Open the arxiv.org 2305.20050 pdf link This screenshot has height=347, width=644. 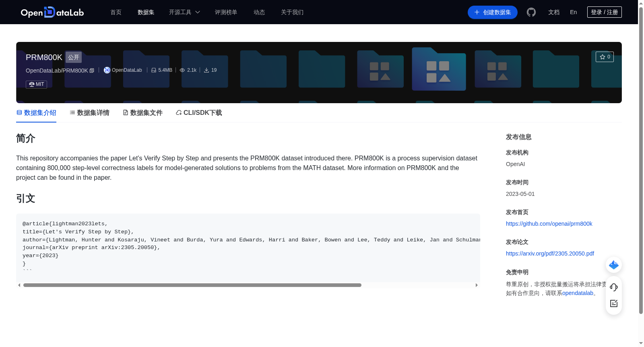[x=550, y=253]
